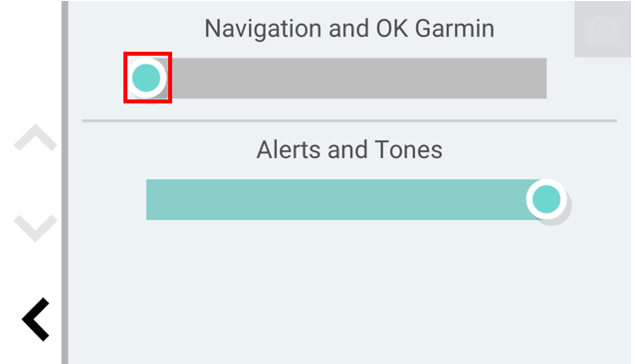This screenshot has width=635, height=364.
Task: Click the Alerts and Tones slider handle
Action: 546,199
